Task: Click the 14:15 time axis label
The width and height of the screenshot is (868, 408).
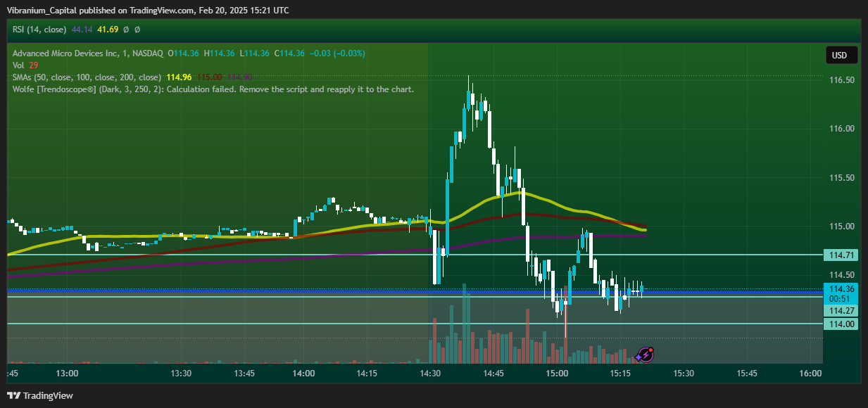Action: point(367,374)
